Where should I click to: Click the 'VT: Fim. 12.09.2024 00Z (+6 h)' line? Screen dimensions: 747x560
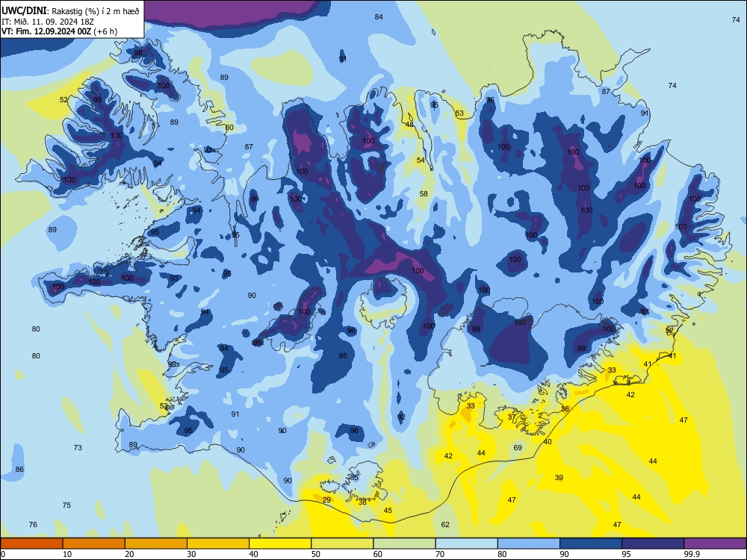(x=60, y=31)
